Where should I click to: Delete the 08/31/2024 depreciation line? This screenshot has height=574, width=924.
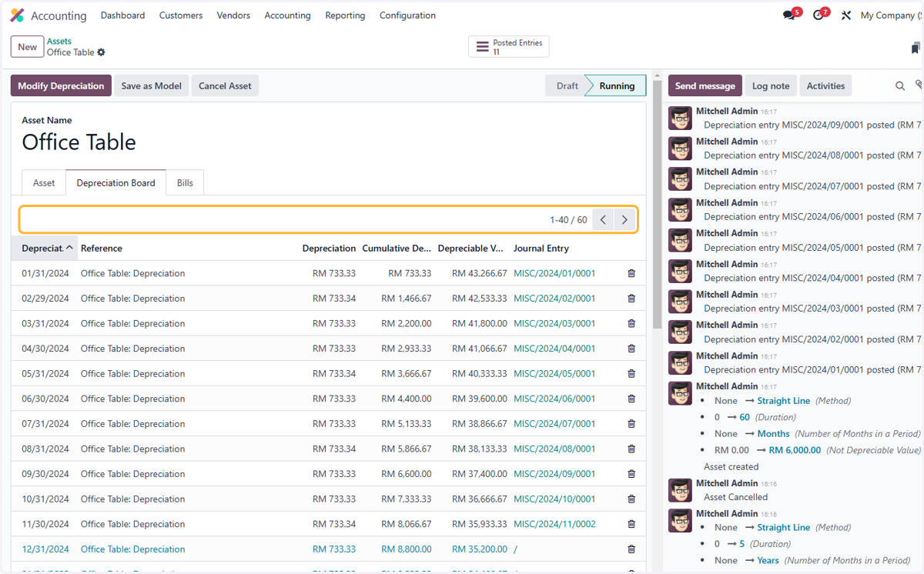tap(631, 449)
